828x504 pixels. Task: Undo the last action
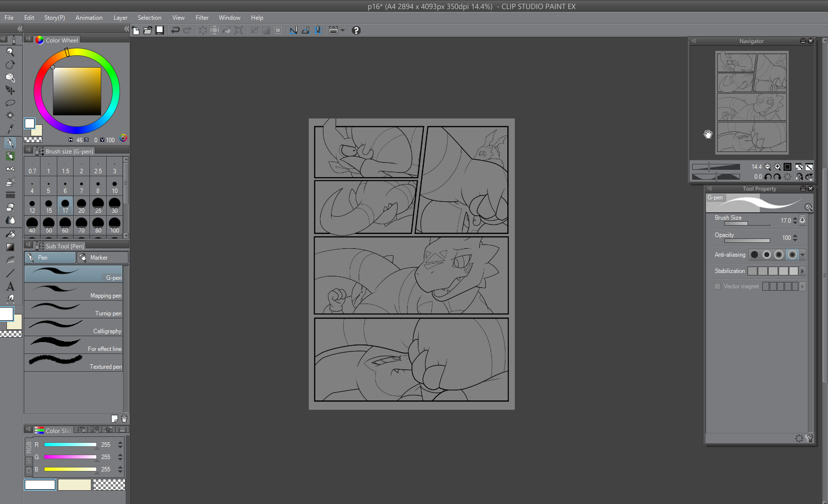(x=175, y=31)
